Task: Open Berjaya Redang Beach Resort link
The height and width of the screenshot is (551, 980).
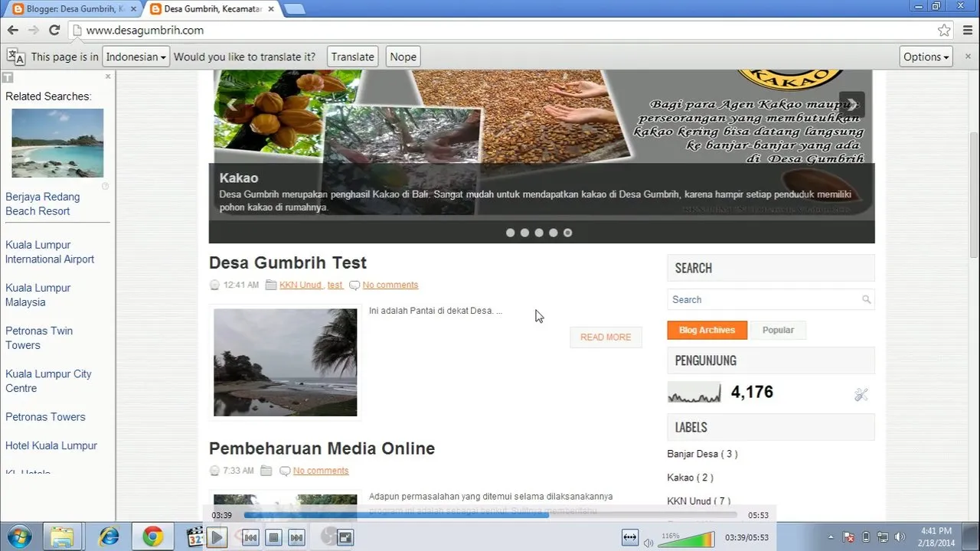Action: pos(43,204)
